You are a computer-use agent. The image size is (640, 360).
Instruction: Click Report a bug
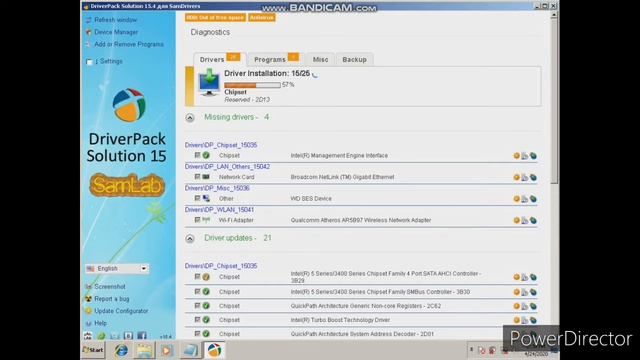coord(111,299)
